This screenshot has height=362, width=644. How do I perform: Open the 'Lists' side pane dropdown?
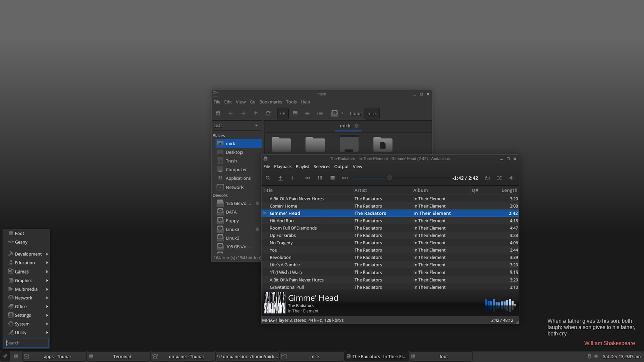pyautogui.click(x=236, y=125)
